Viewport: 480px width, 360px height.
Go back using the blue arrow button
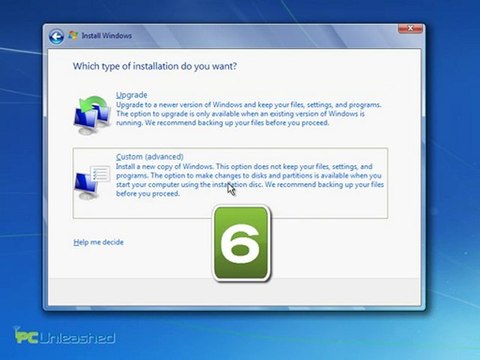(x=56, y=37)
